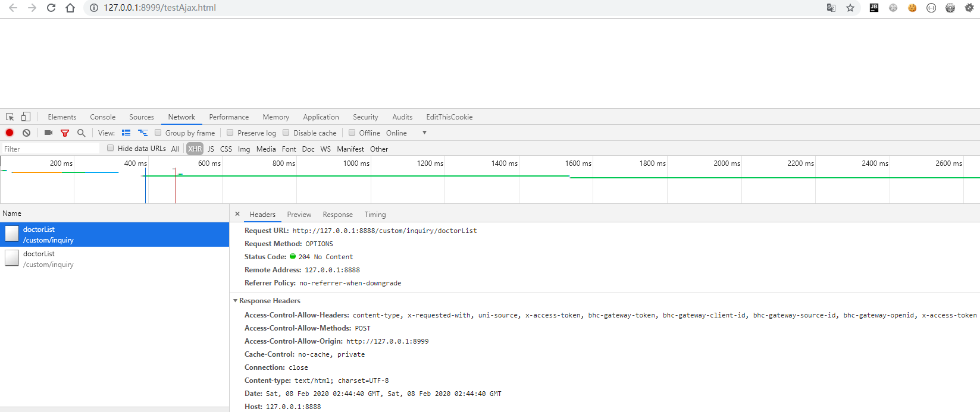Enable the Disable cache checkbox

(x=286, y=133)
